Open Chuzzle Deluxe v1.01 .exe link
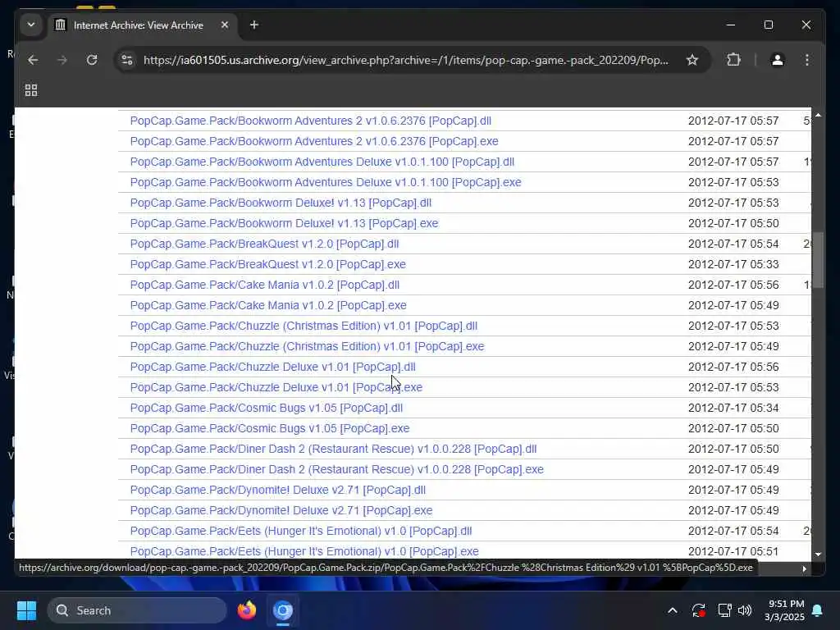This screenshot has width=840, height=630. point(276,387)
